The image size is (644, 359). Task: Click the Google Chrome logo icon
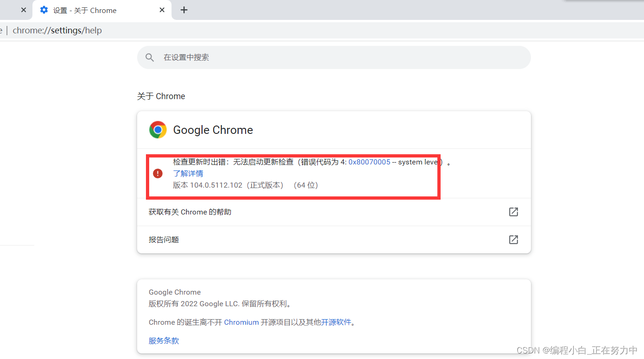coord(158,130)
